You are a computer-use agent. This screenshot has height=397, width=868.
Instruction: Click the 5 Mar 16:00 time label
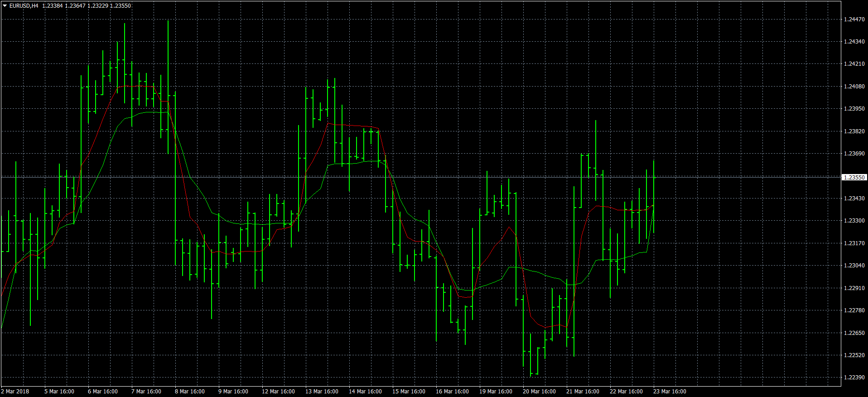[x=59, y=392]
